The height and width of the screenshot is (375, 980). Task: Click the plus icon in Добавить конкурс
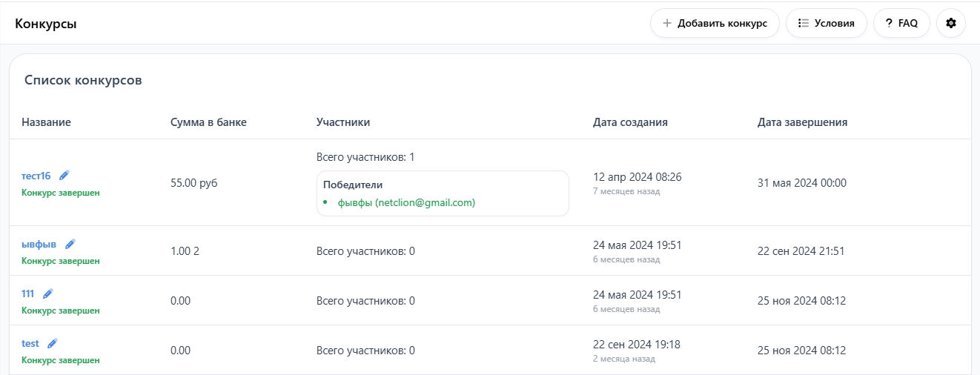tap(667, 23)
